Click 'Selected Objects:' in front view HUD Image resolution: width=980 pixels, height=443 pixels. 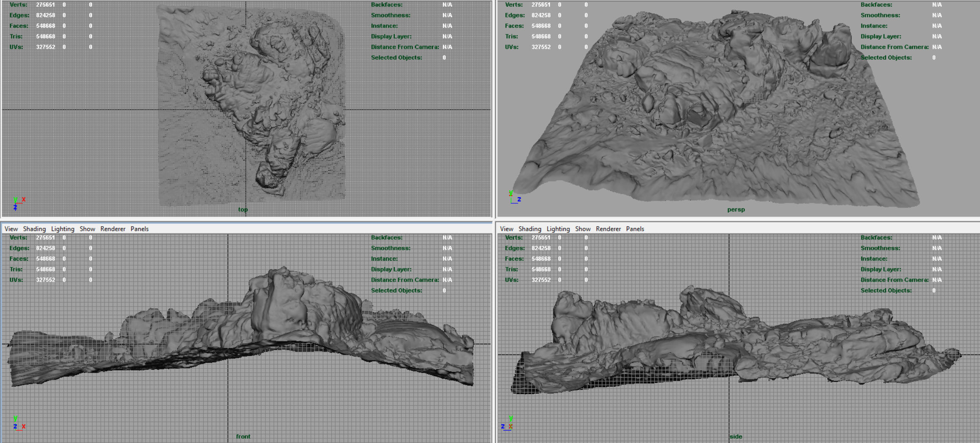point(396,291)
